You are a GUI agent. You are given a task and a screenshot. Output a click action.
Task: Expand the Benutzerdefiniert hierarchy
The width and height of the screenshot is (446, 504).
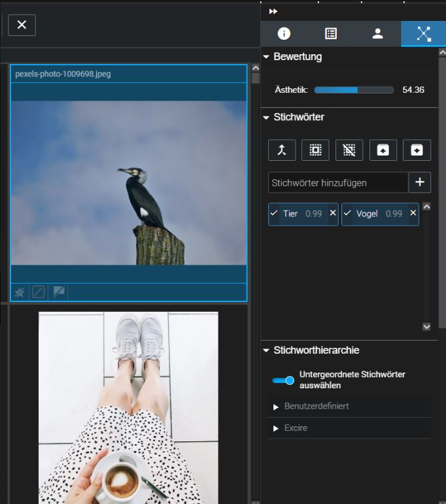276,407
